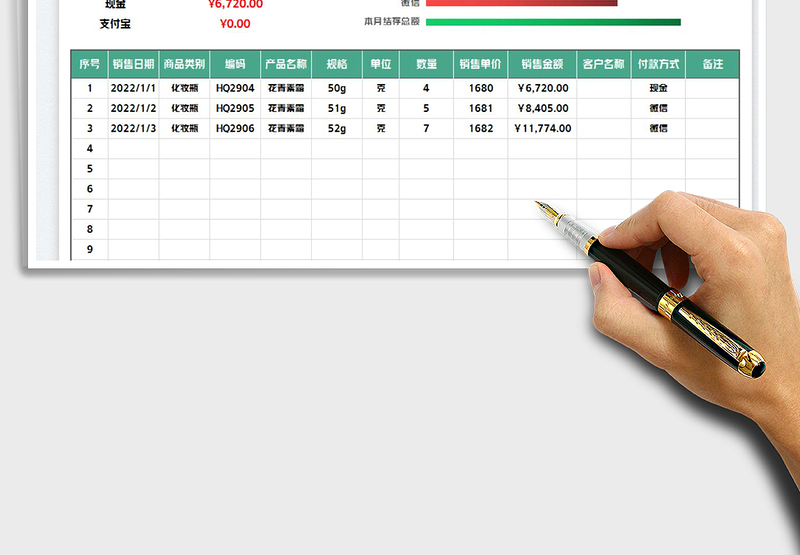Select the 客户名称 header cell

point(603,64)
